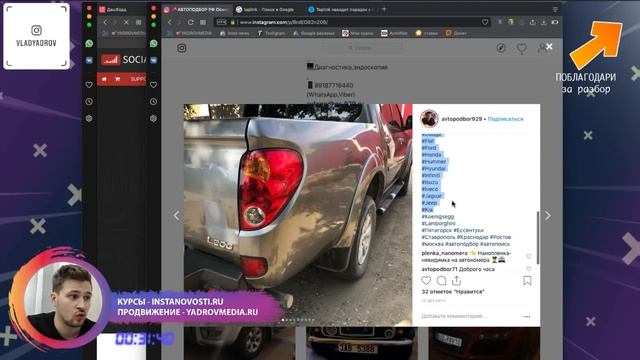The height and width of the screenshot is (360, 640).
Task: Open the Toolgram bookmark
Action: [271, 33]
